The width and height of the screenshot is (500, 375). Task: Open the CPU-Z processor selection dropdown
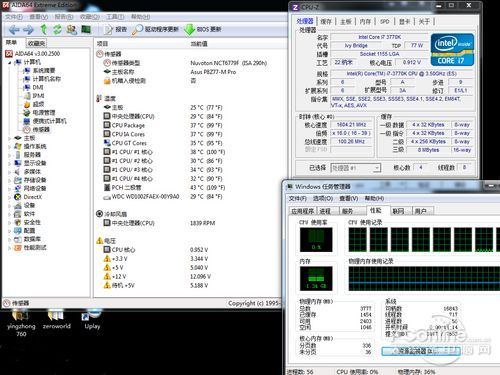coord(355,168)
